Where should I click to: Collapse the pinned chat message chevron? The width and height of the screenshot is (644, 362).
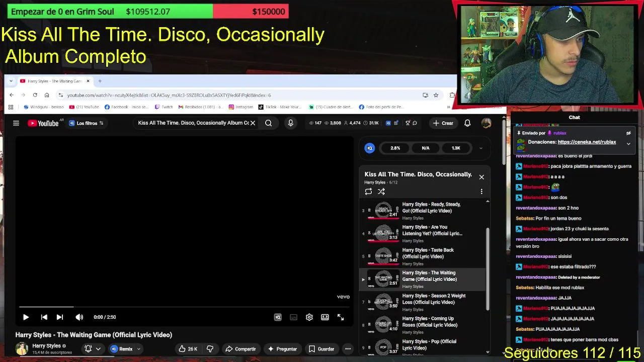point(628,144)
